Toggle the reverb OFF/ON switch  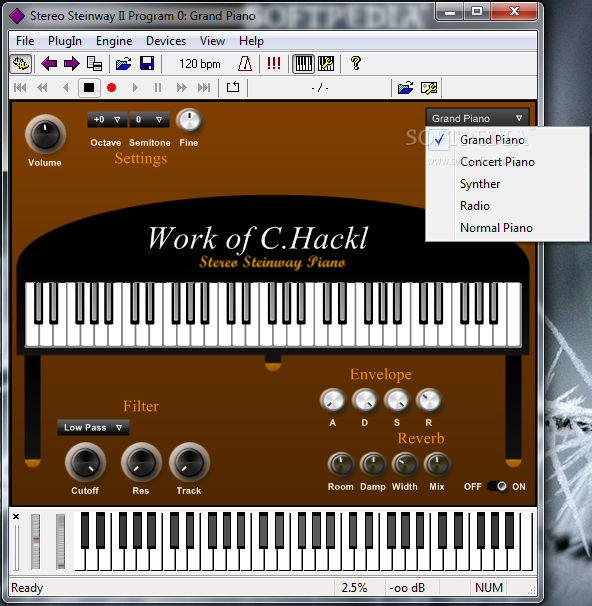(497, 486)
